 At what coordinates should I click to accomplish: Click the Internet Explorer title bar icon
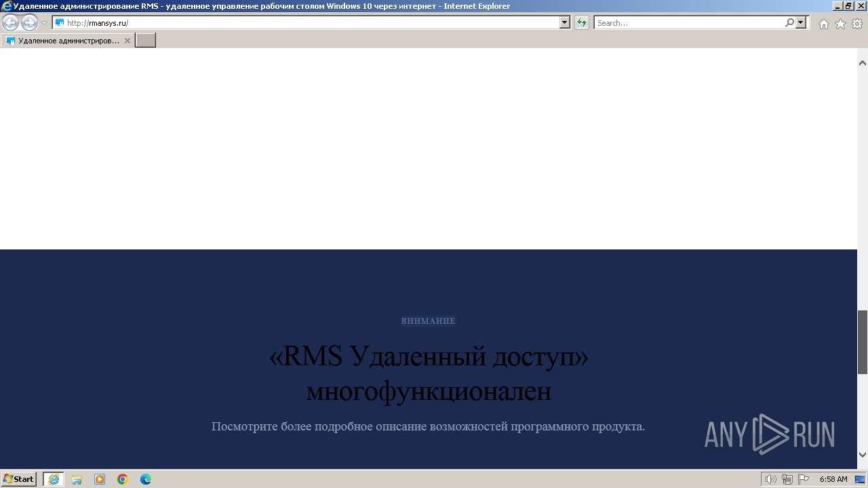tap(7, 6)
